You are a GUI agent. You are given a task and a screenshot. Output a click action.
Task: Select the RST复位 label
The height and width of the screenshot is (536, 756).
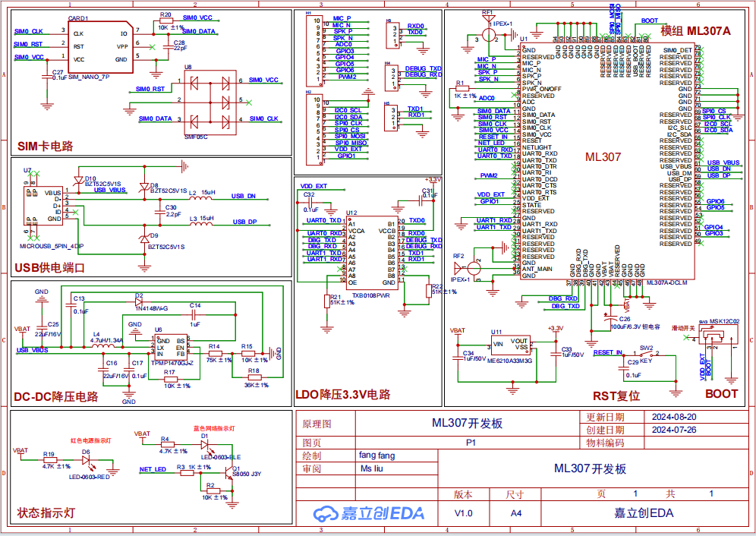[616, 396]
